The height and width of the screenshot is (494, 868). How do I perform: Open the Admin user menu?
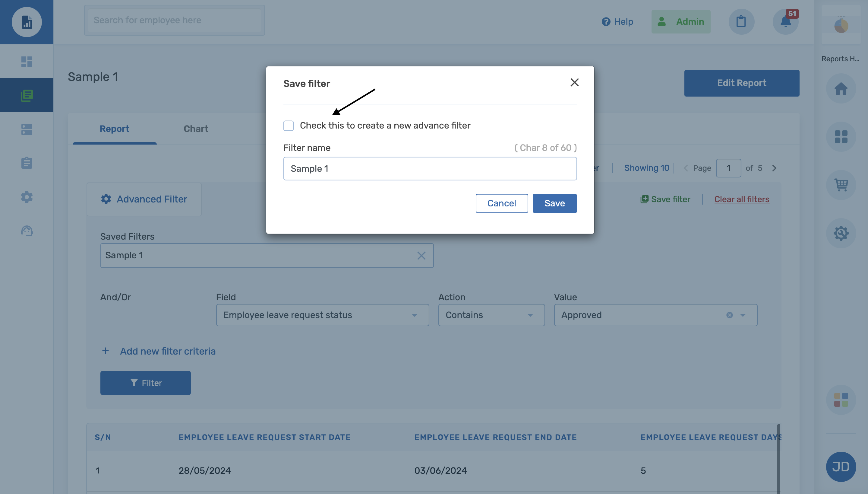click(x=680, y=22)
